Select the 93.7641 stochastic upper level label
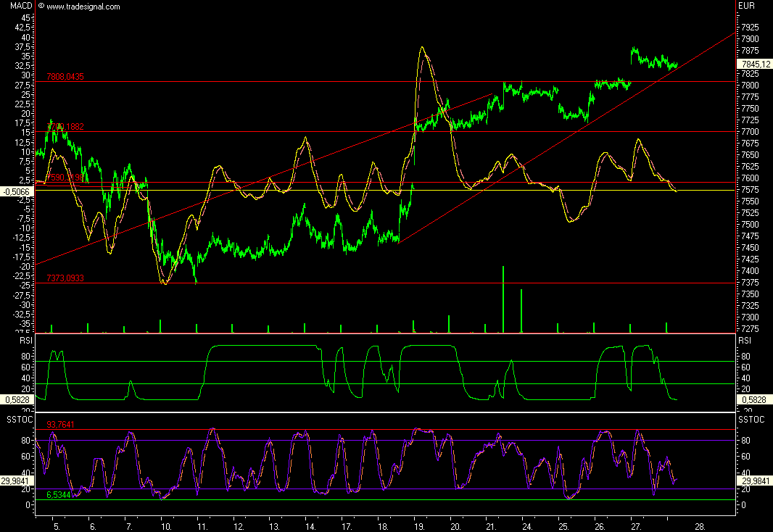 [61, 425]
